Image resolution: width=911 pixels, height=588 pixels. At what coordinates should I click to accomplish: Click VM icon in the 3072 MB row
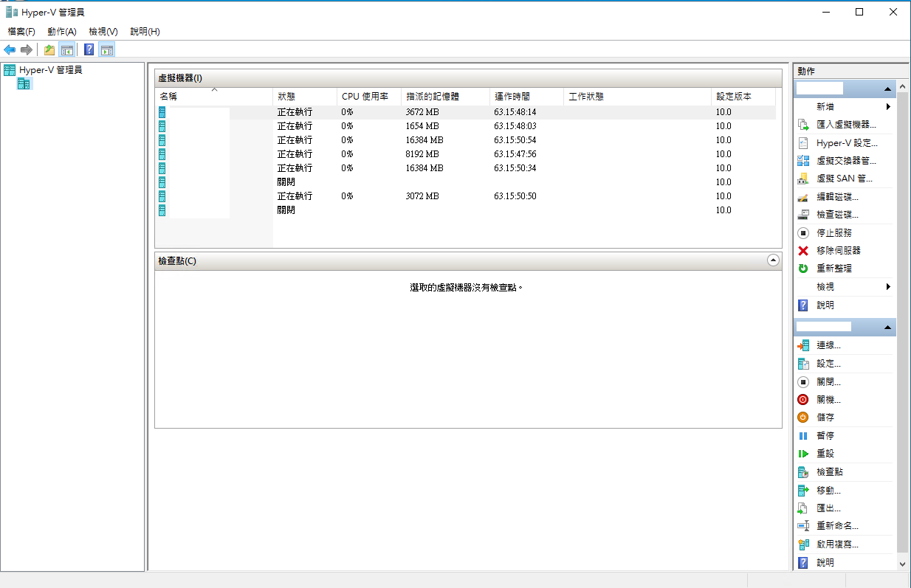(x=162, y=196)
